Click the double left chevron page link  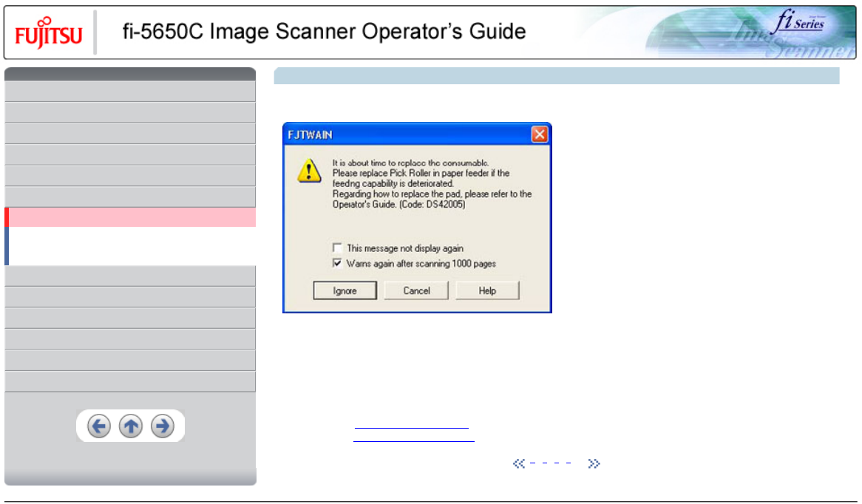[518, 463]
